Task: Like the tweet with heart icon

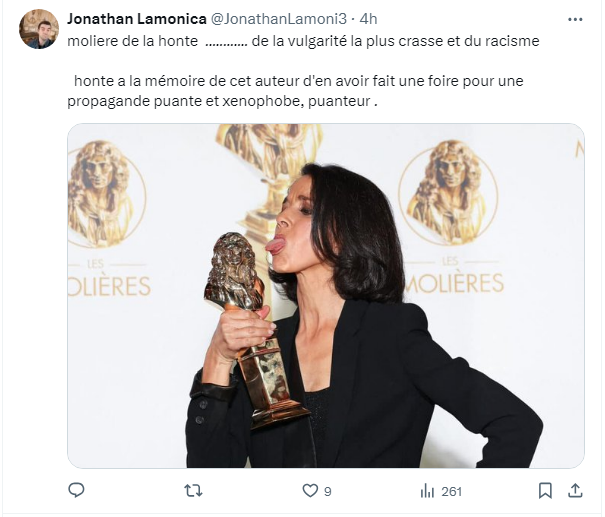Action: click(310, 491)
